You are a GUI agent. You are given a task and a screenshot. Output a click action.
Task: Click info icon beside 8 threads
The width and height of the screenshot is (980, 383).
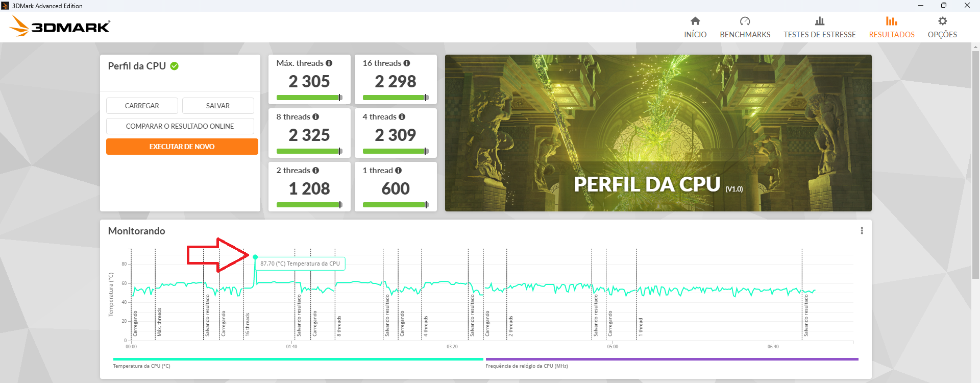[316, 117]
